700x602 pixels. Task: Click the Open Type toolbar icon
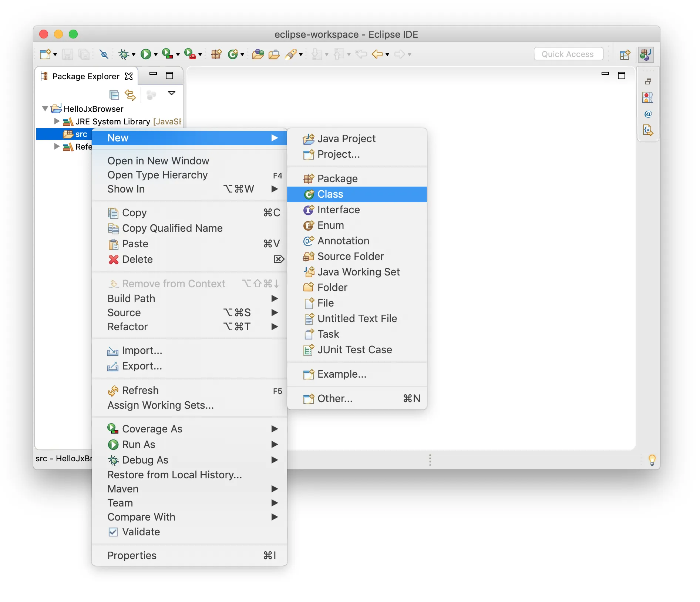(258, 54)
